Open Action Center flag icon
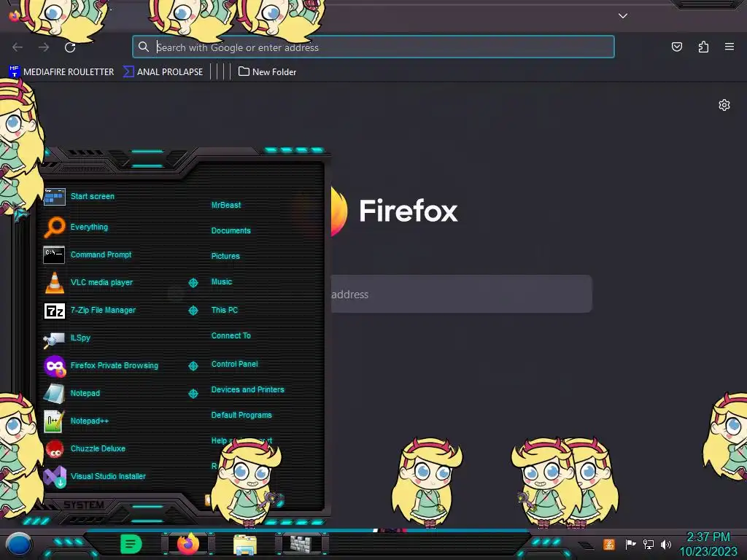The height and width of the screenshot is (560, 747). pyautogui.click(x=630, y=544)
